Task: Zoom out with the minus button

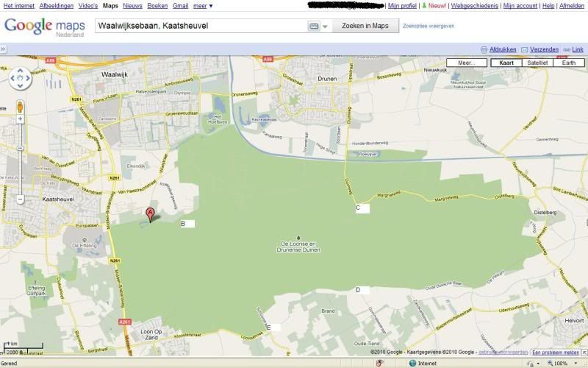Action: coord(21,199)
